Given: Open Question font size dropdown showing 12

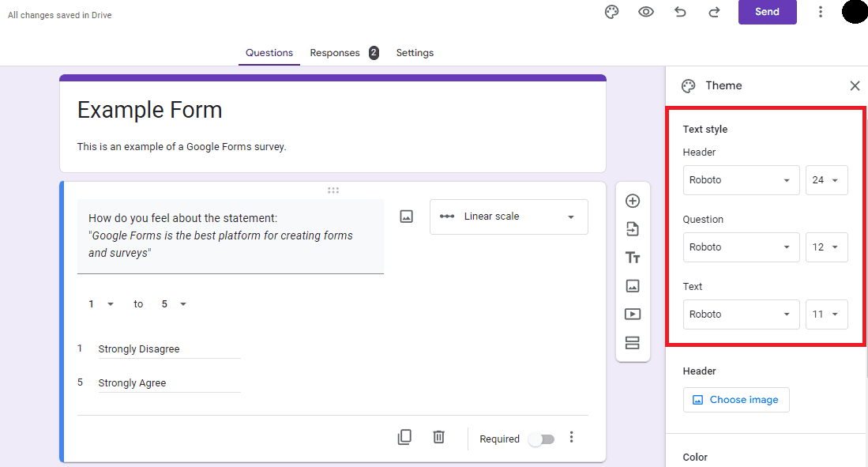Looking at the screenshot, I should pos(826,247).
